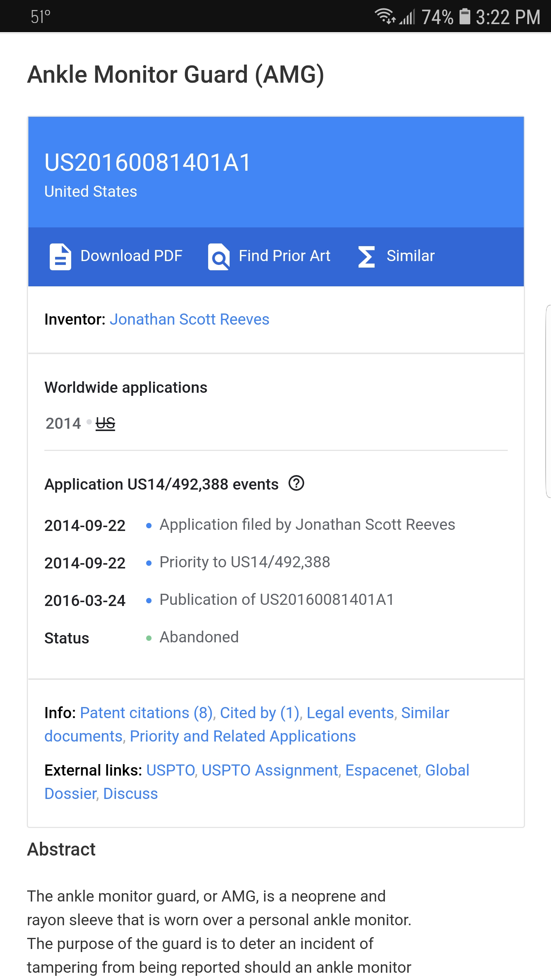Open the Discuss link
551x980 pixels.
pyautogui.click(x=130, y=794)
